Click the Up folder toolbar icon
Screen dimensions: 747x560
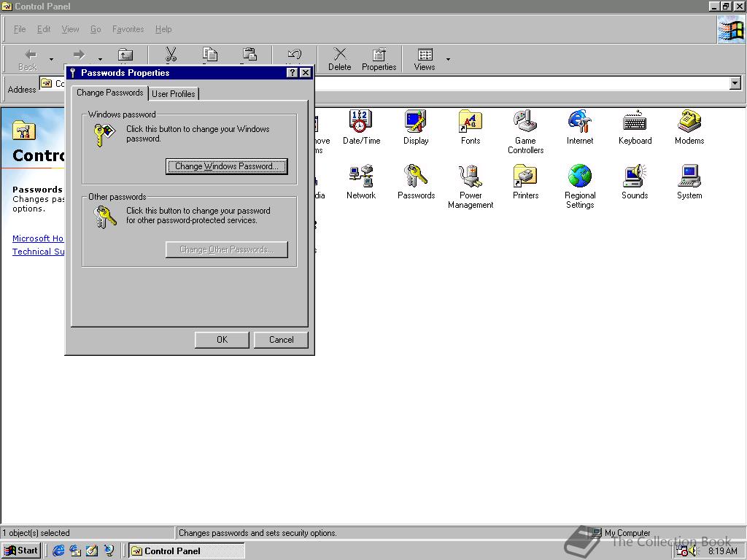[125, 55]
